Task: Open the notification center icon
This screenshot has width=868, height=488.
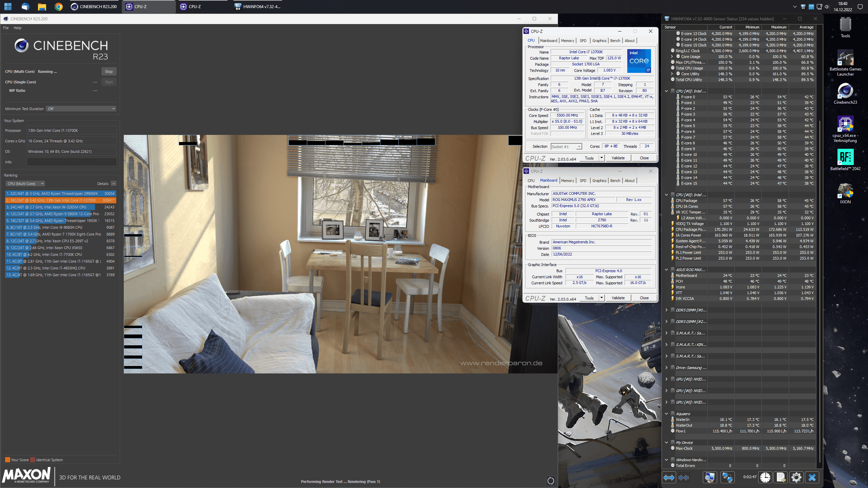Action: 860,7
